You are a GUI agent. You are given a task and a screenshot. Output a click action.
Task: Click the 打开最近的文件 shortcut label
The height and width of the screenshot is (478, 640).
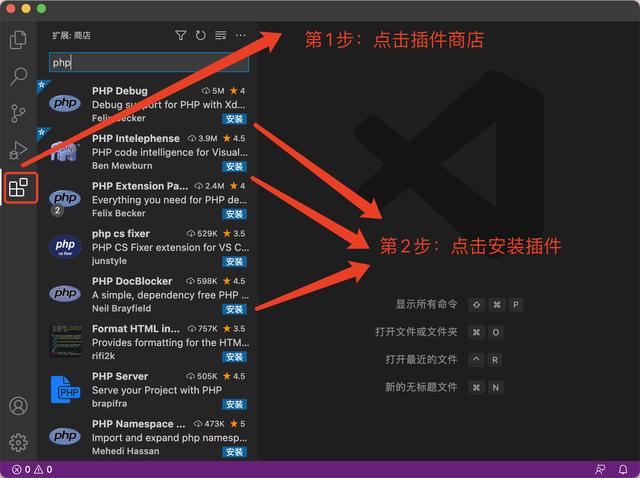pos(421,360)
